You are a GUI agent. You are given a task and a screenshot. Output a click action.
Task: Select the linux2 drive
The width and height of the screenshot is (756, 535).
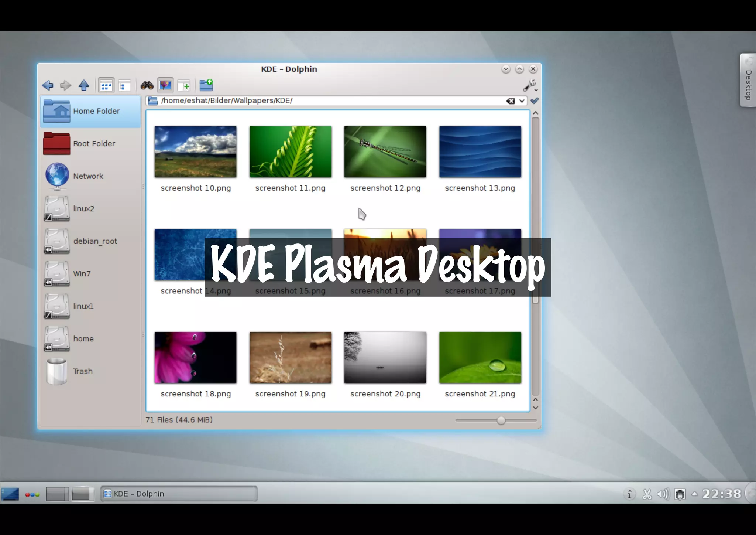90,209
